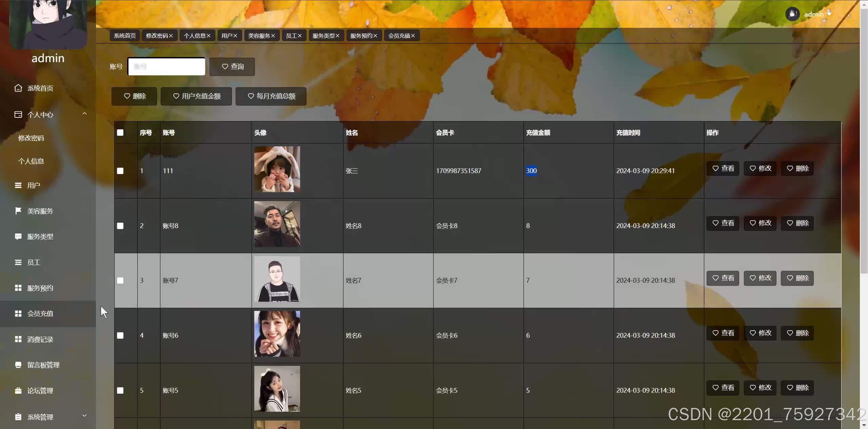The image size is (868, 429).
Task: Focus the 账号 search input field
Action: (x=166, y=67)
